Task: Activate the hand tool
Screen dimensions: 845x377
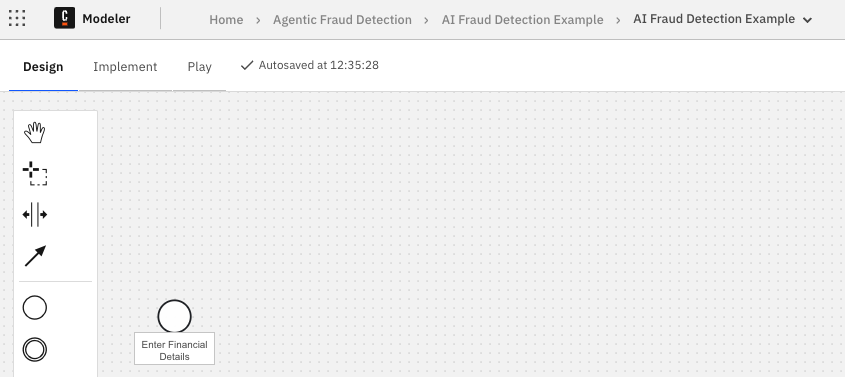Action: 34,132
